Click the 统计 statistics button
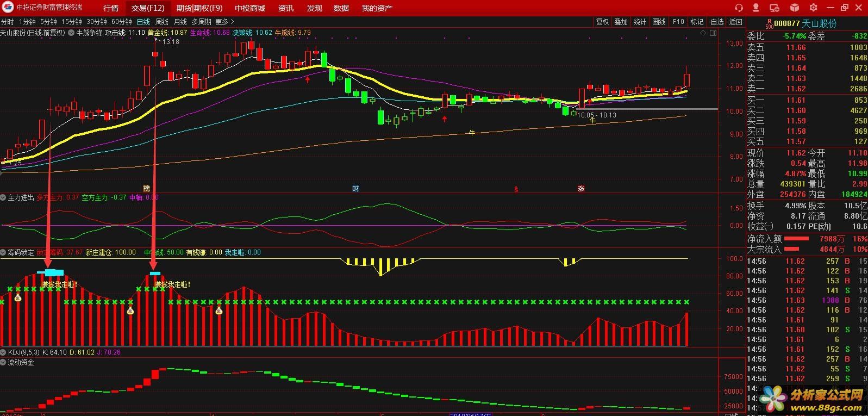The height and width of the screenshot is (416, 868). [x=640, y=22]
